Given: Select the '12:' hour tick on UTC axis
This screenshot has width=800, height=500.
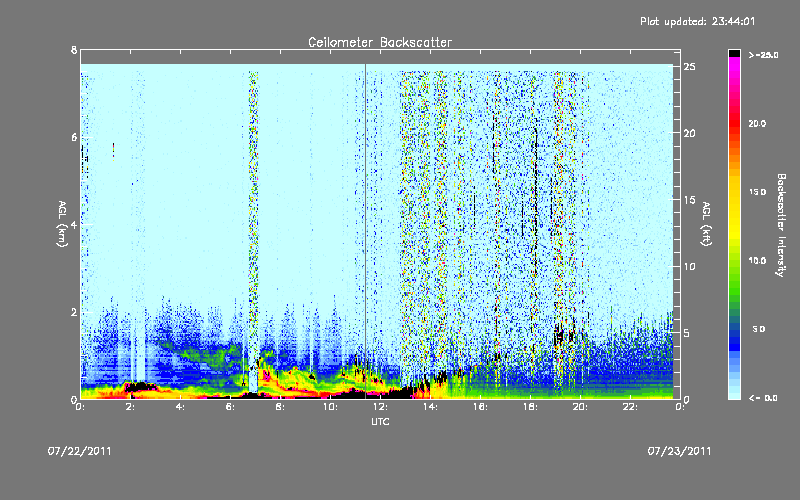Looking at the screenshot, I should [x=380, y=407].
